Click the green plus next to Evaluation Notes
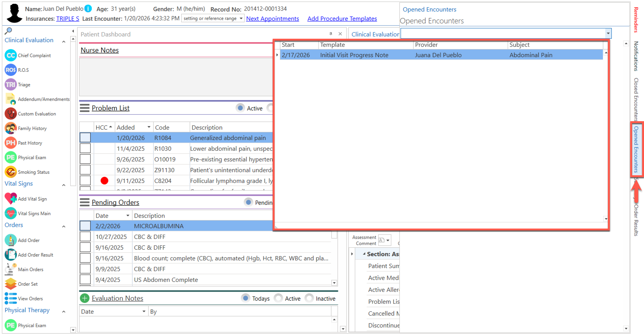Image resolution: width=644 pixels, height=334 pixels. coord(84,298)
